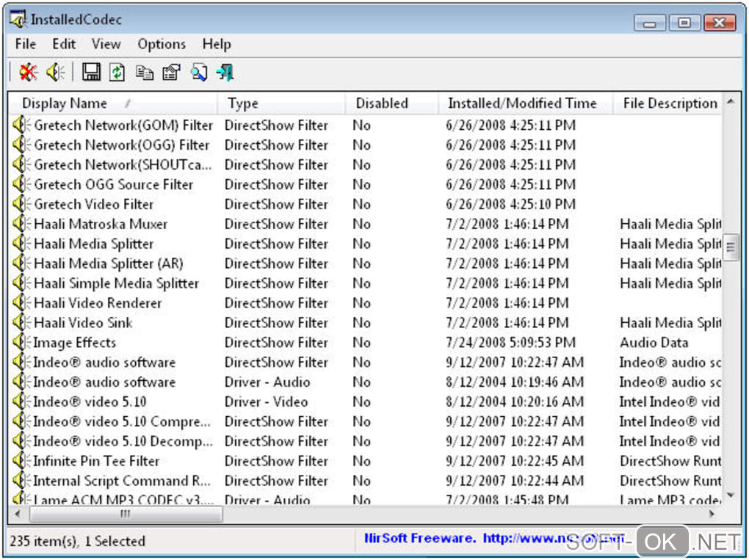Open the File menu
Screen dimensions: 749x560
tap(25, 44)
